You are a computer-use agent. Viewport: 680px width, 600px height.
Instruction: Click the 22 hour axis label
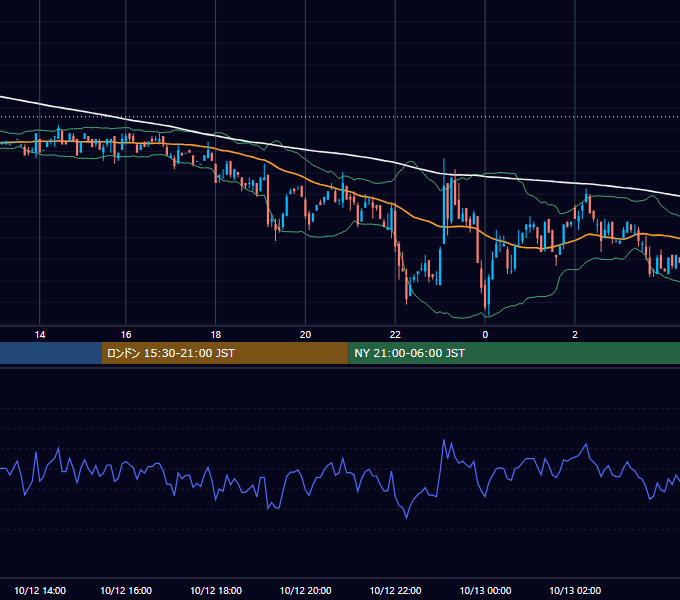coord(395,335)
